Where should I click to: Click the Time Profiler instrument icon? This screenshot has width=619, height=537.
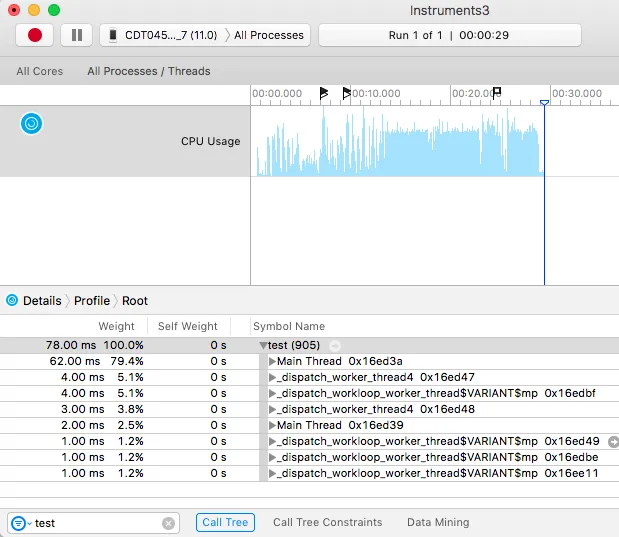click(x=31, y=124)
